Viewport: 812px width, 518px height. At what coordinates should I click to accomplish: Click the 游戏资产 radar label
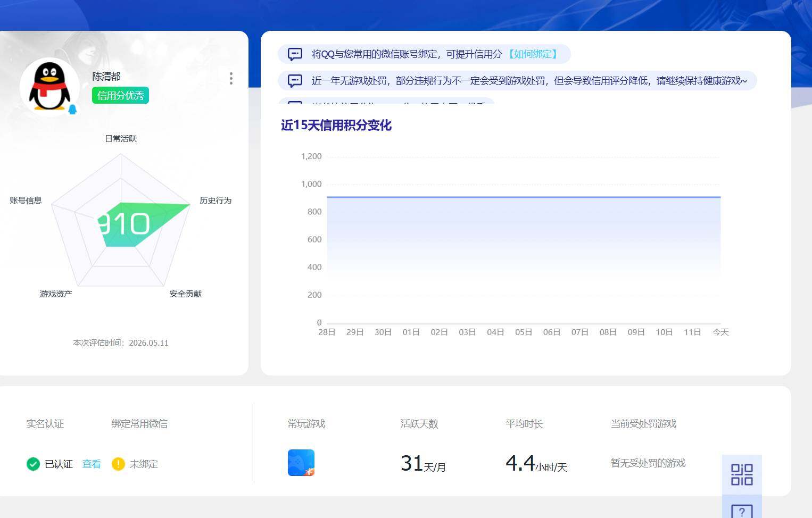point(56,294)
